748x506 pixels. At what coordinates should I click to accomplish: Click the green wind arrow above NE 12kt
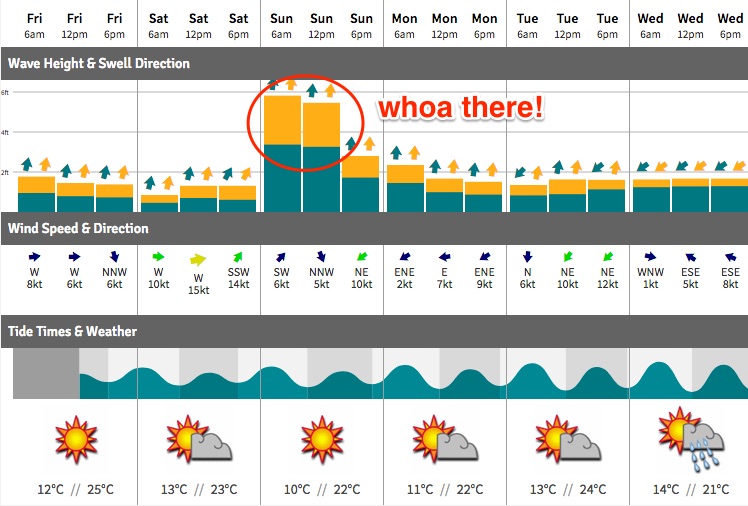pyautogui.click(x=608, y=257)
